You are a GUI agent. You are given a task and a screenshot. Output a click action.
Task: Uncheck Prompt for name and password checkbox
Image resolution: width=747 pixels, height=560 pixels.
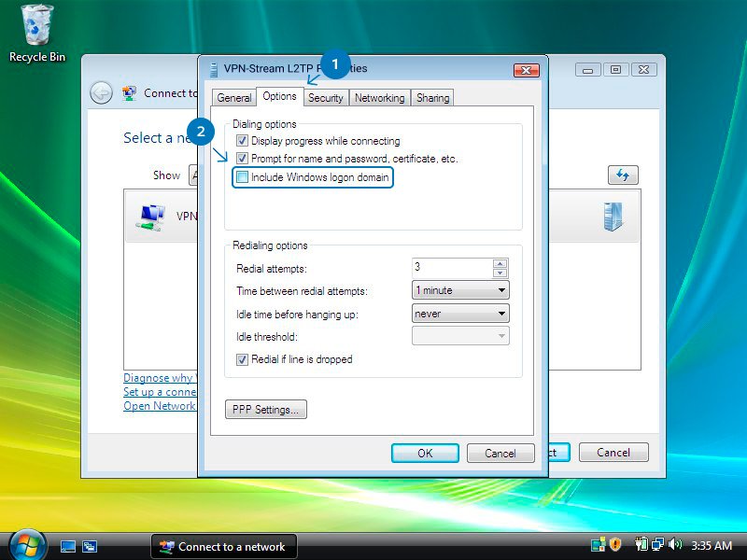click(242, 158)
